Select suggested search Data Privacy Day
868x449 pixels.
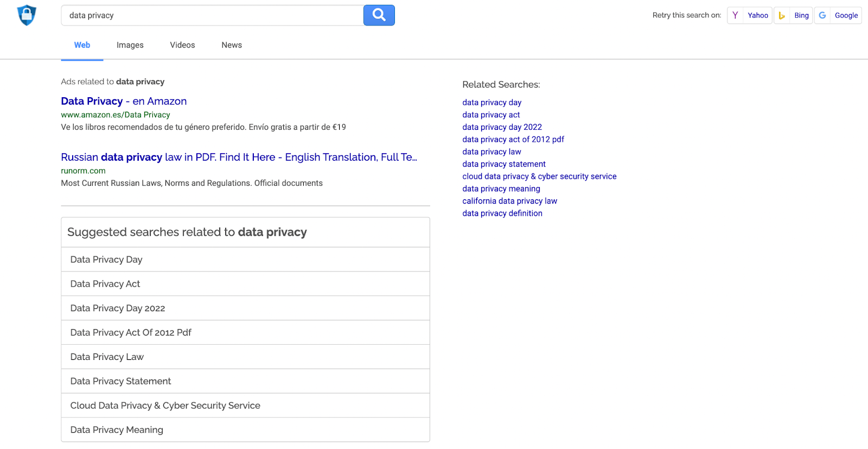106,260
